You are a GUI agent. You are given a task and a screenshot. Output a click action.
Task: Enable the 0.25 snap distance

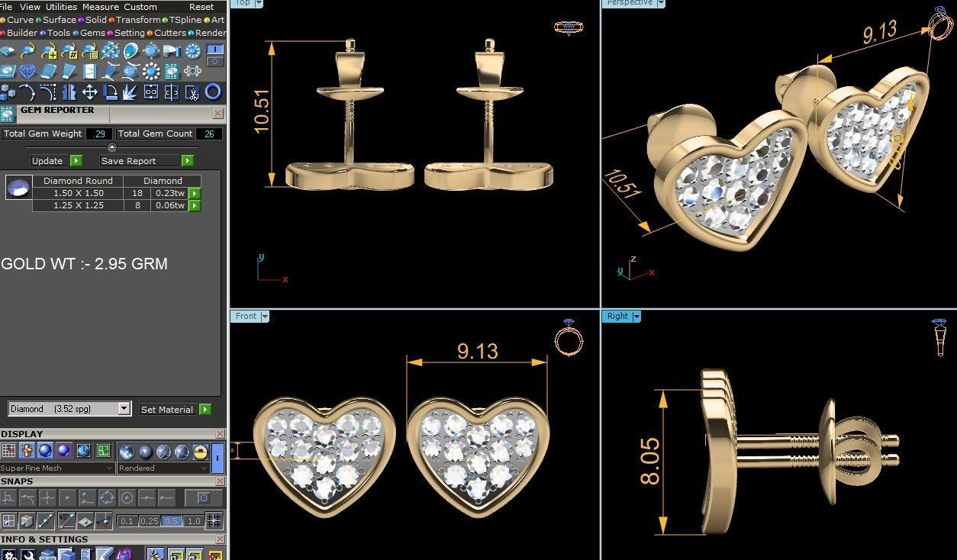click(150, 521)
